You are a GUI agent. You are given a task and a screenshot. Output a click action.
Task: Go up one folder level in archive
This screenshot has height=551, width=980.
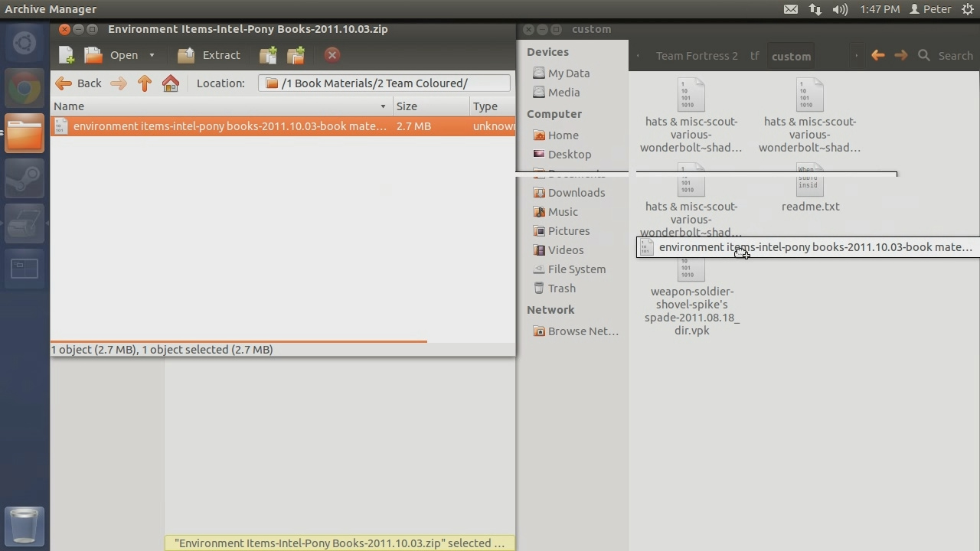click(145, 83)
